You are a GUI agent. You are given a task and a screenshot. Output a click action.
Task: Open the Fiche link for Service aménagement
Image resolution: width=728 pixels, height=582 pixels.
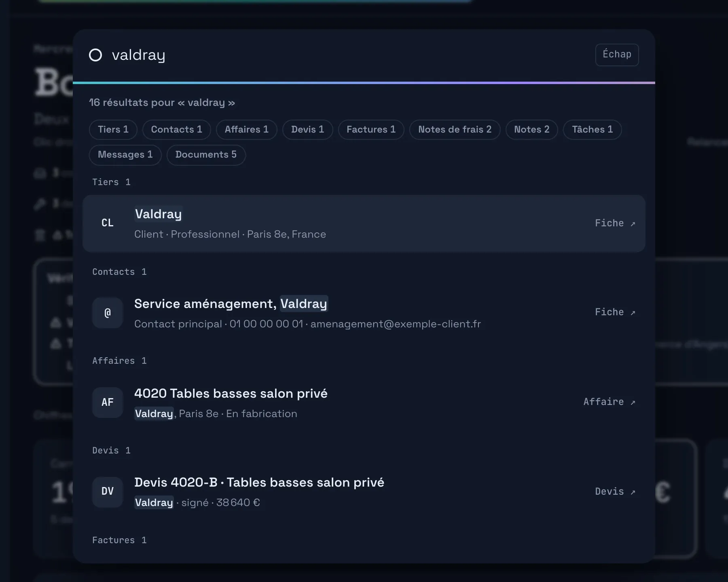615,312
